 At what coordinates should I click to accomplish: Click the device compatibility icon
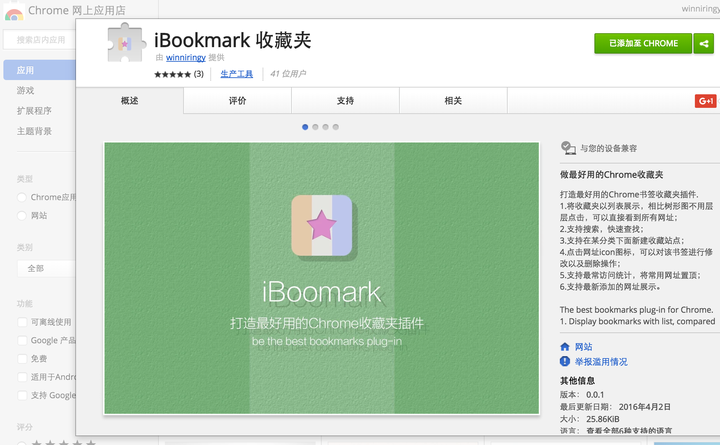pyautogui.click(x=568, y=148)
